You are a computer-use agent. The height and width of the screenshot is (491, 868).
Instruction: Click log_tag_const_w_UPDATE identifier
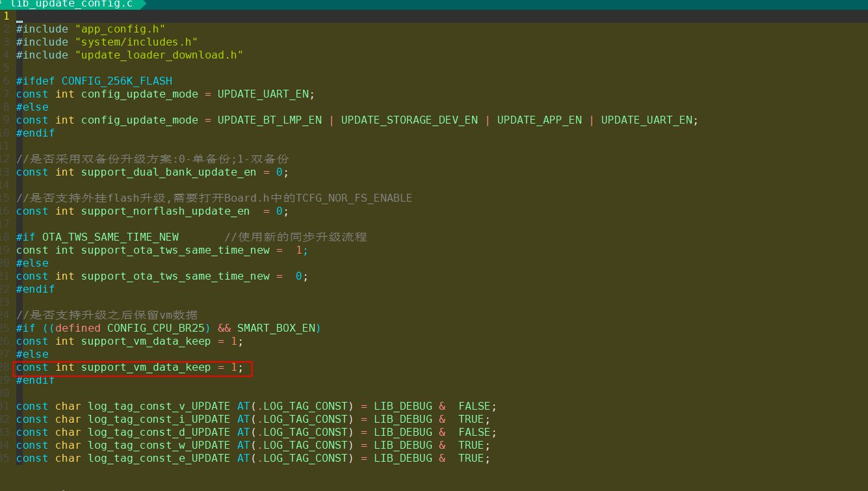pyautogui.click(x=159, y=445)
